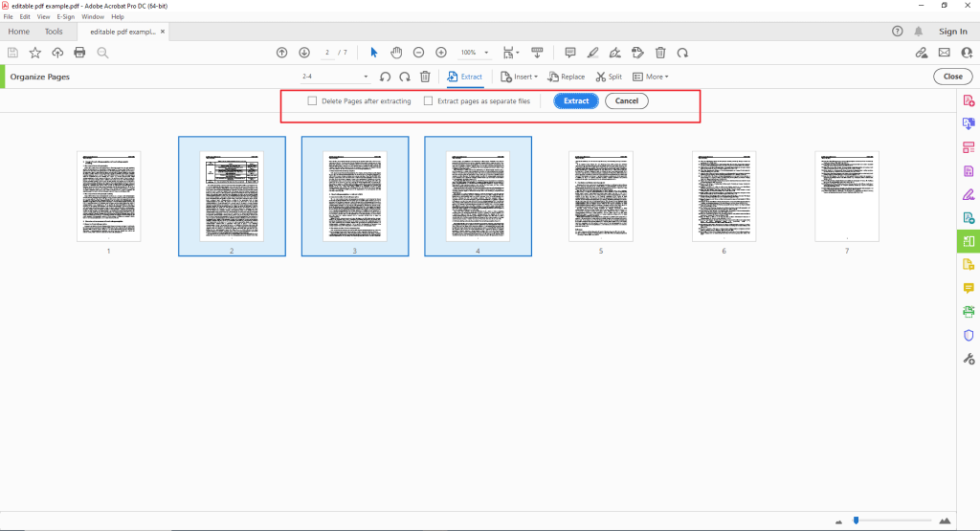This screenshot has width=980, height=531.
Task: Share a link to the file
Action: click(x=922, y=53)
